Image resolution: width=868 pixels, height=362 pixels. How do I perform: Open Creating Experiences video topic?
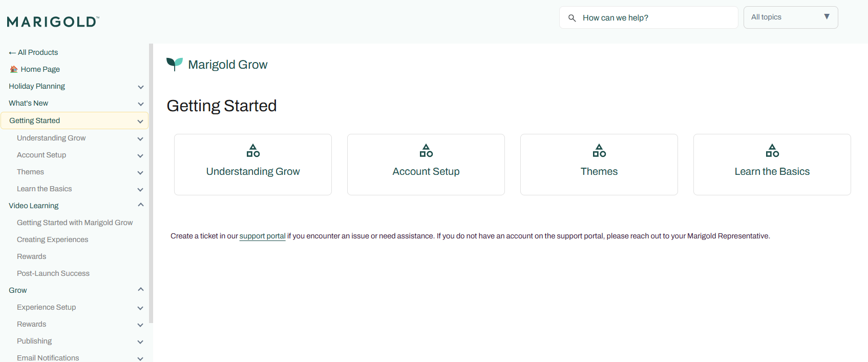coord(52,239)
